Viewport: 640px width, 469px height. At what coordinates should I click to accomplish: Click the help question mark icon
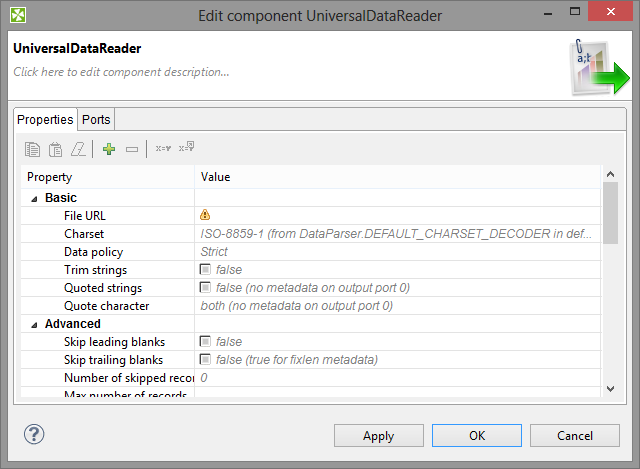click(x=34, y=434)
